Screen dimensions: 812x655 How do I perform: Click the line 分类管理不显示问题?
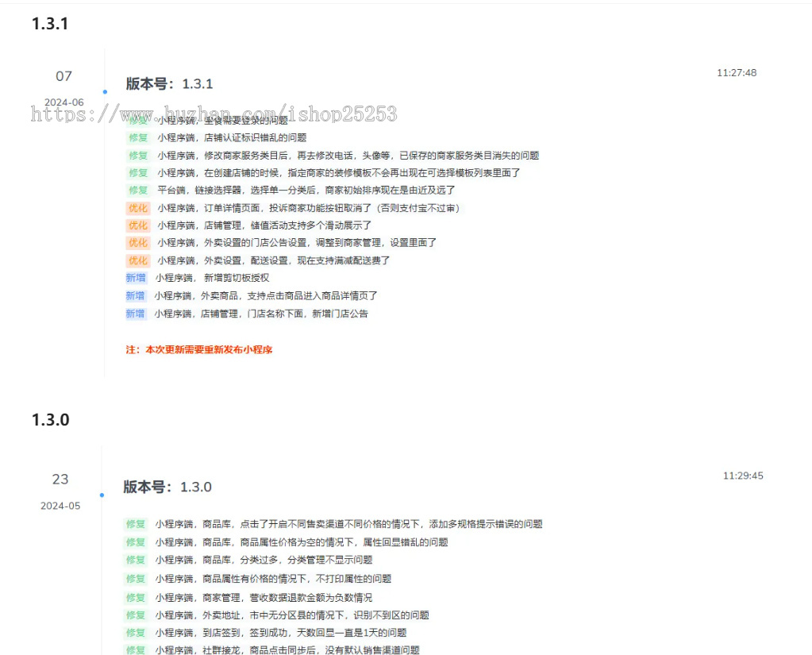(x=264, y=561)
